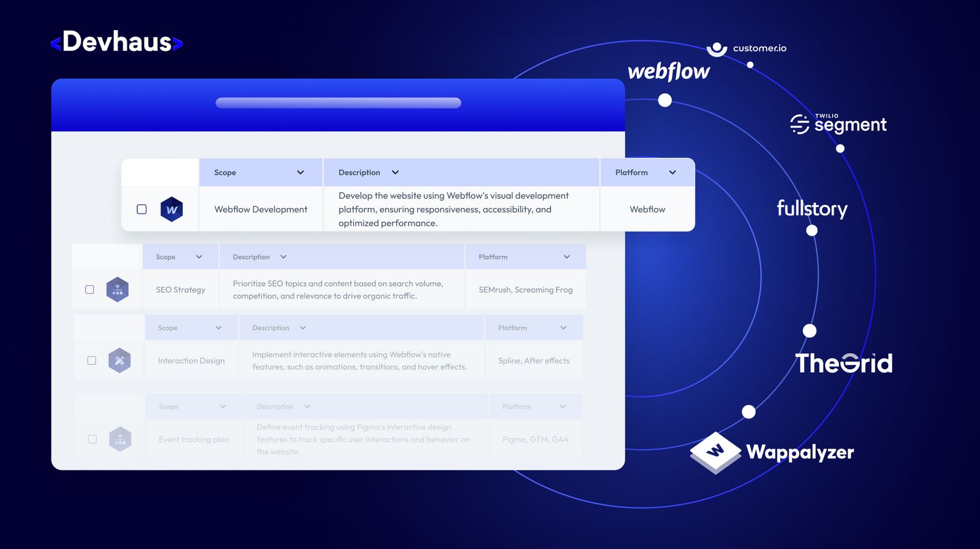Image resolution: width=980 pixels, height=549 pixels.
Task: Click the 'Webflow Development' scope cell
Action: pos(261,209)
